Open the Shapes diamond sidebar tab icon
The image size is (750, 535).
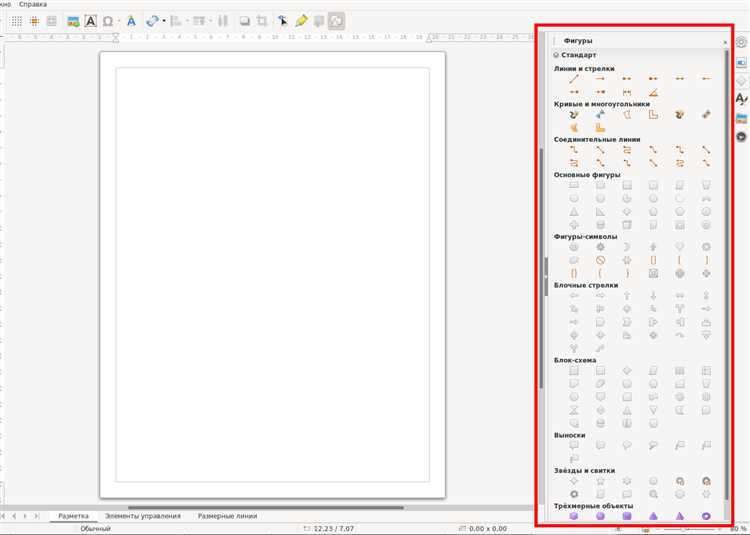pos(741,81)
